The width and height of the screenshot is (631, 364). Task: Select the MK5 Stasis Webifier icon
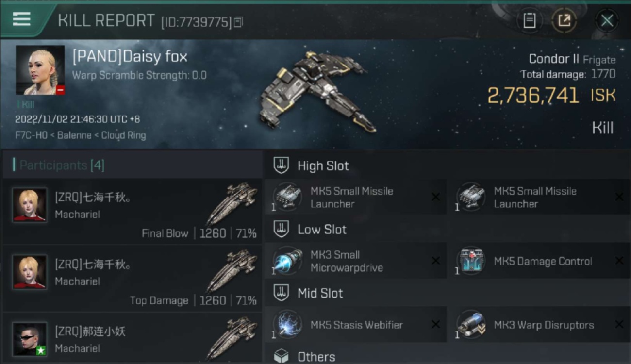[x=288, y=324]
